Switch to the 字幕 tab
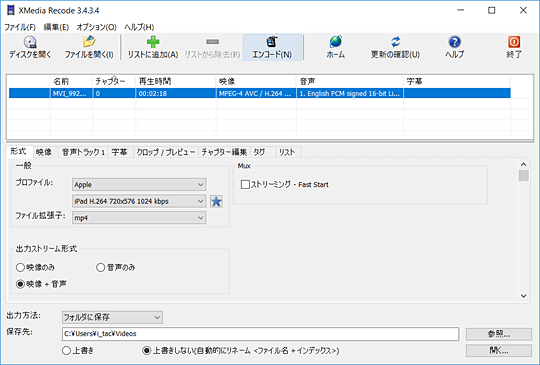The width and height of the screenshot is (540, 365). (x=120, y=152)
